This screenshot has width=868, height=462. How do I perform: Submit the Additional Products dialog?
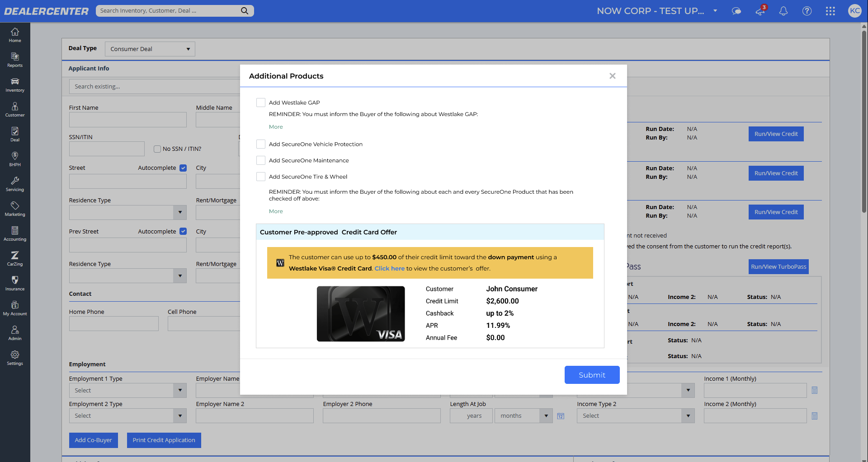click(x=592, y=375)
